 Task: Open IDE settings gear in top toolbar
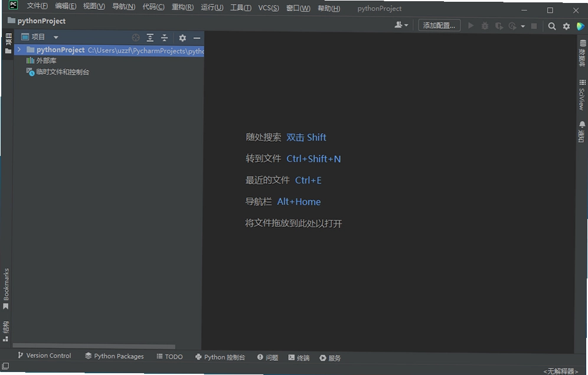[566, 26]
